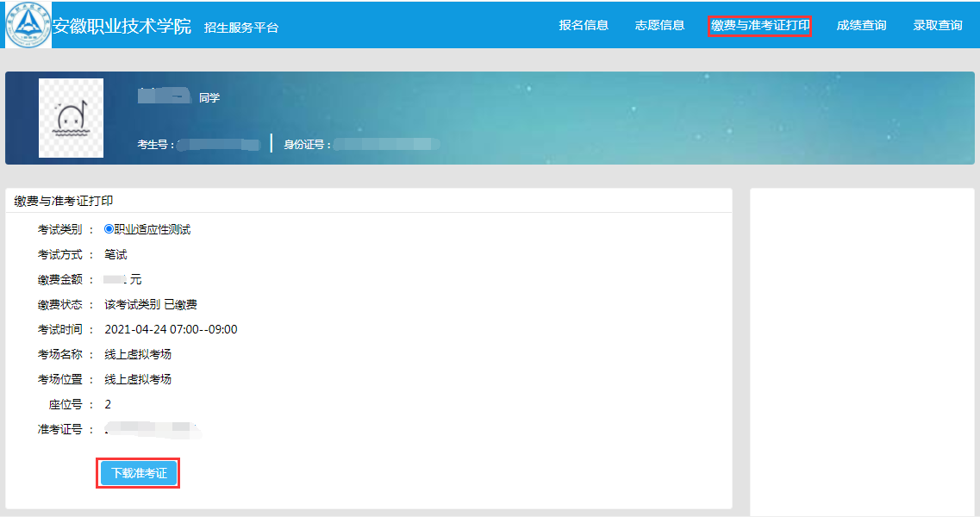Click the 座位号 value 2
Screen dimensions: 980x517
click(108, 404)
